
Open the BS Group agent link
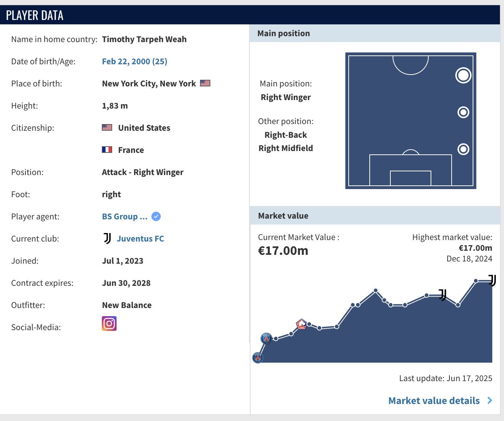click(x=124, y=216)
